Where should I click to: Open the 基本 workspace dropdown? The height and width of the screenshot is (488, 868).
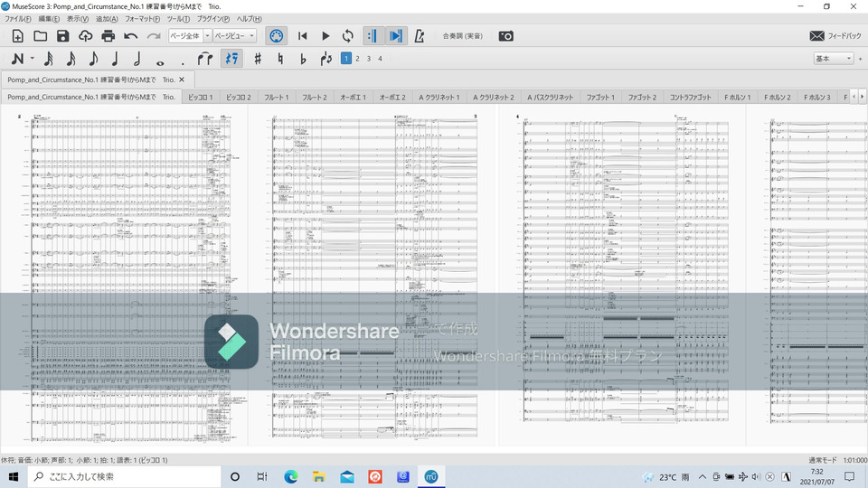833,59
